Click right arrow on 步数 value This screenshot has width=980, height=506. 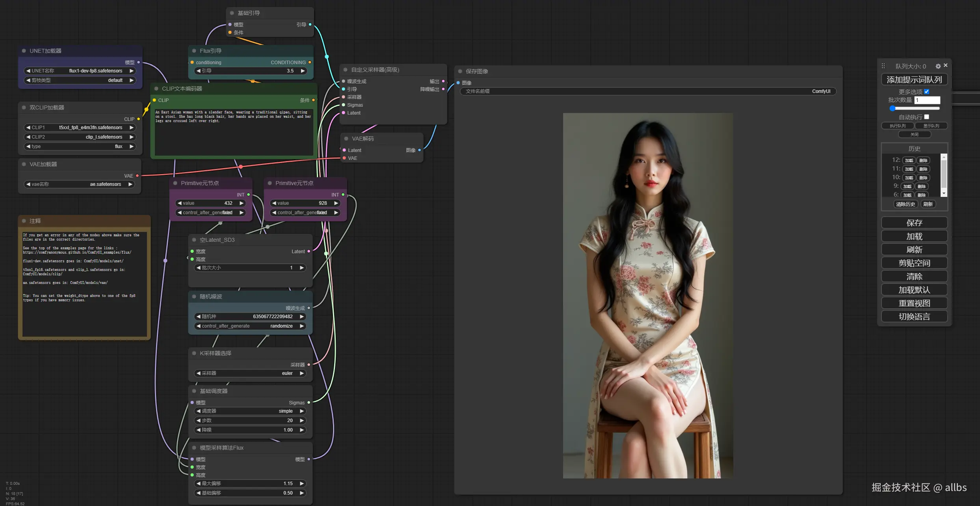pos(302,421)
